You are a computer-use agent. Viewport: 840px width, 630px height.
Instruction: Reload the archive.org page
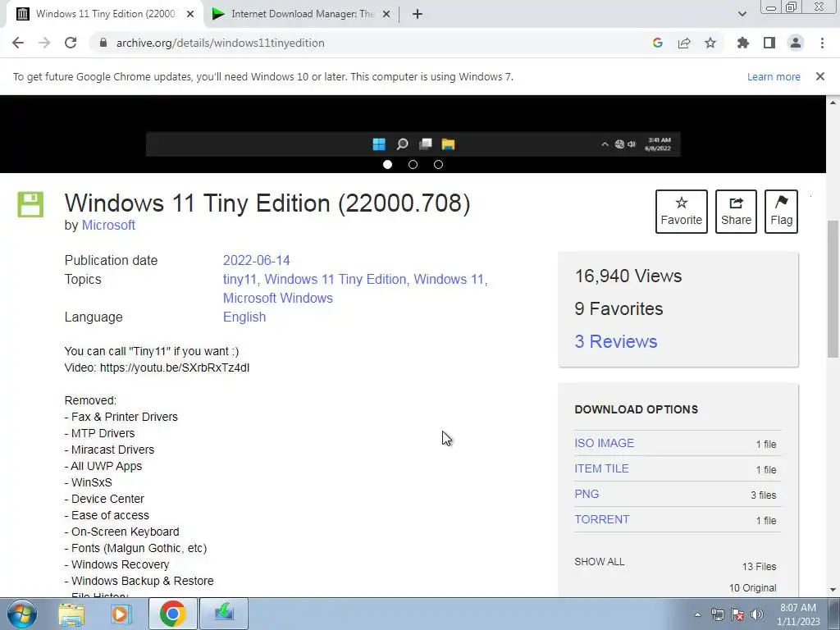71,43
